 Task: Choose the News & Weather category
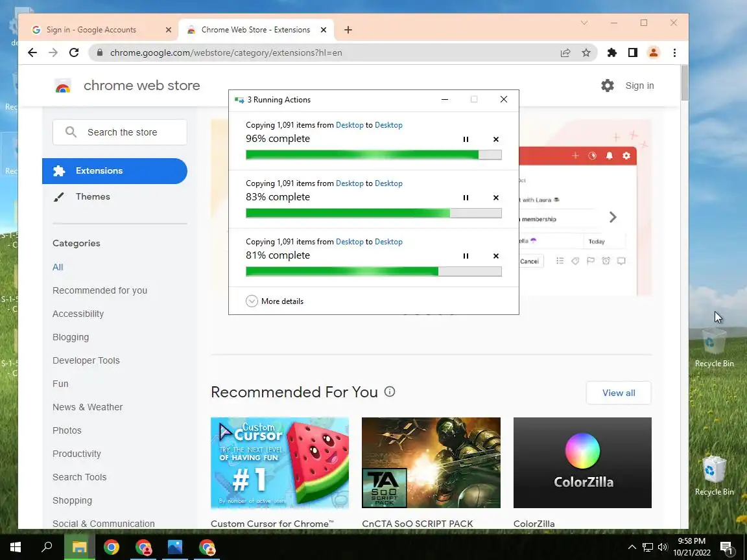(x=88, y=407)
